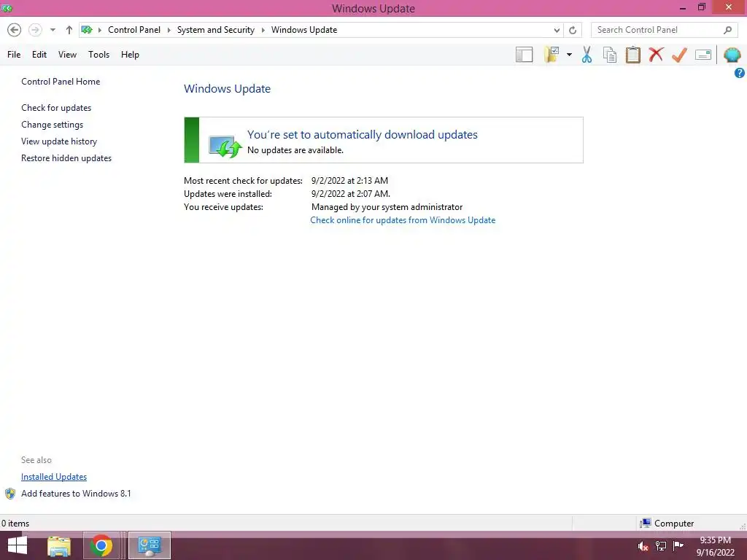Open the Edit menu
The height and width of the screenshot is (560, 747).
pos(39,54)
